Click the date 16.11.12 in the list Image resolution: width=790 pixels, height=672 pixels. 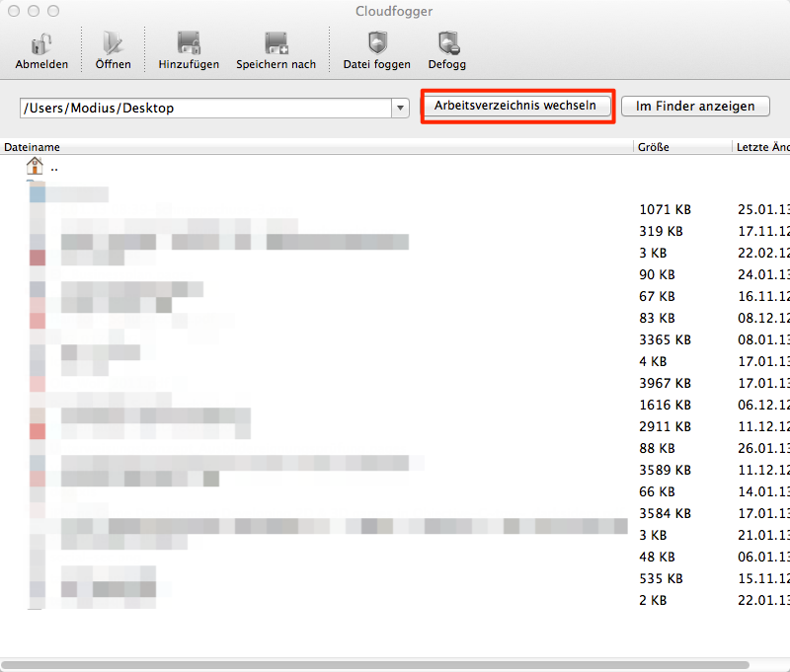(x=763, y=296)
